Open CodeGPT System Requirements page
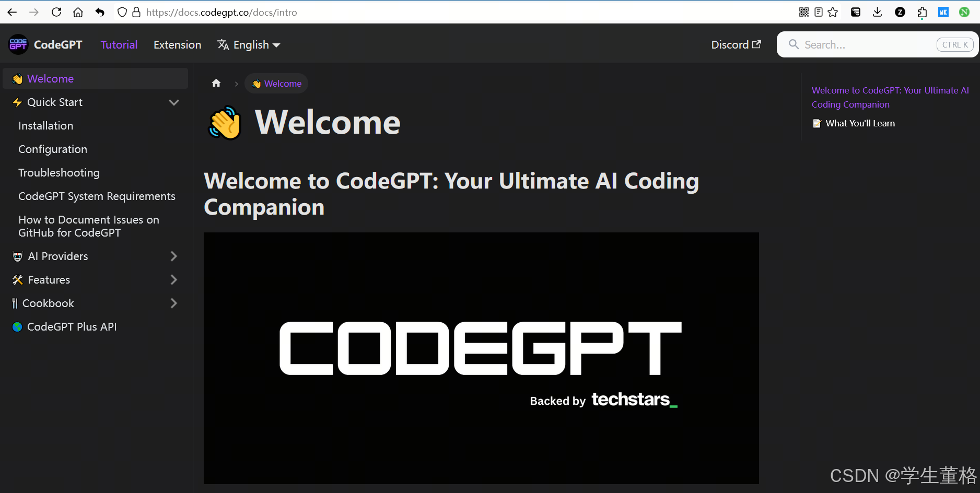 point(97,196)
